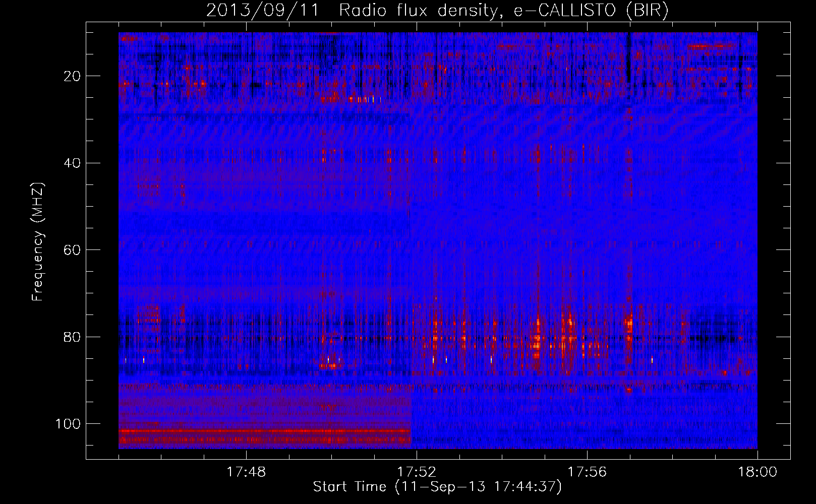
Task: Click the 17:52 time tick label
Action: point(417,472)
